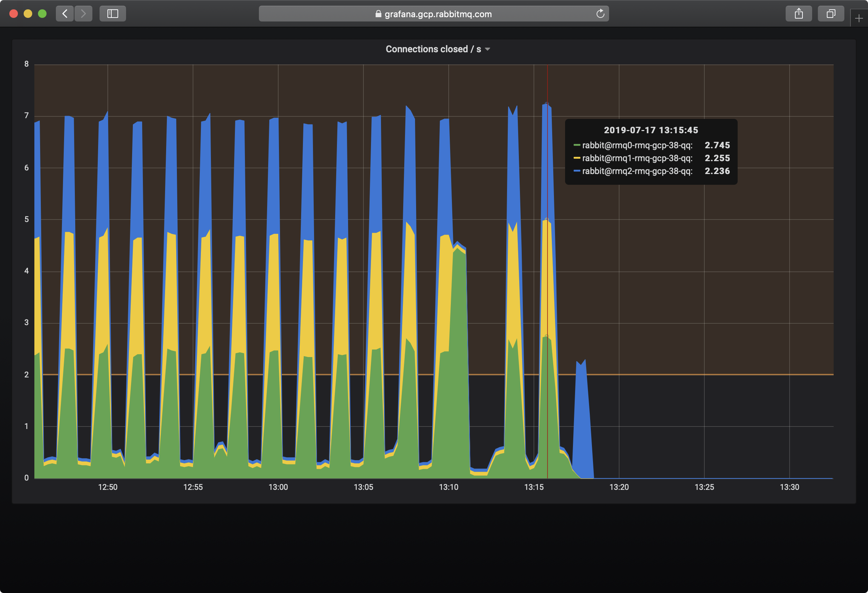
Task: Click the green fullscreen window button
Action: point(42,14)
